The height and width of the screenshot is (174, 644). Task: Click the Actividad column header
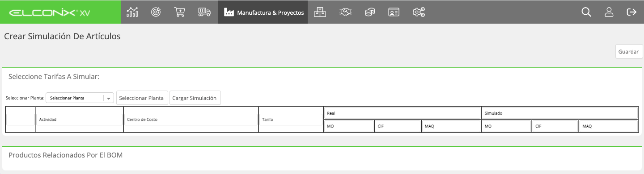[x=80, y=120]
